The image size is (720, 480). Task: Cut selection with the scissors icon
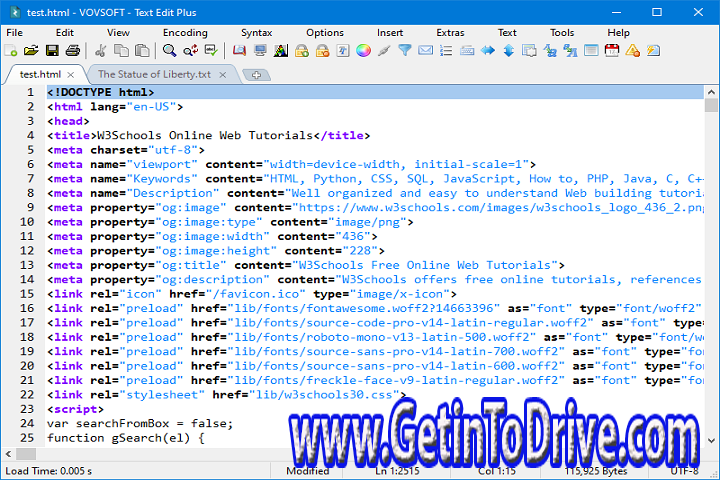tap(101, 51)
